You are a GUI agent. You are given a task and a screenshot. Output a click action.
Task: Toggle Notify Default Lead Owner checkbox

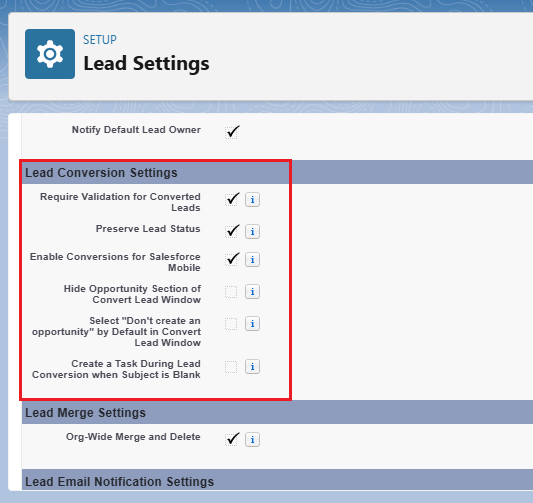[x=231, y=133]
